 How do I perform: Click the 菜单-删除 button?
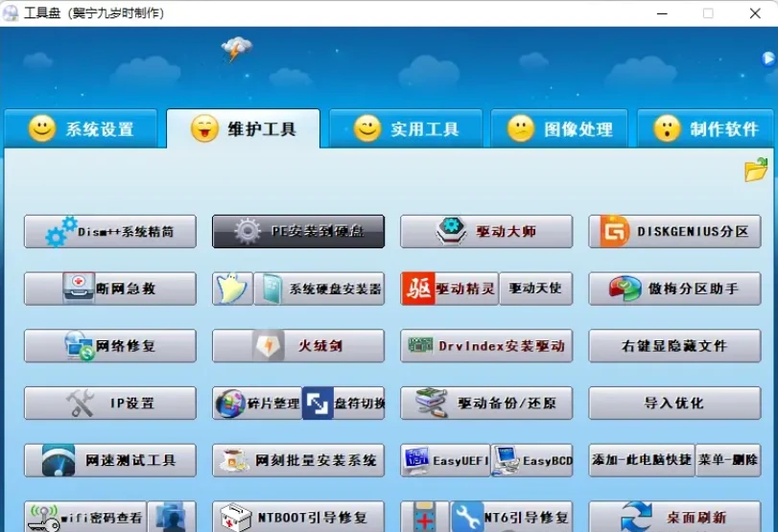coord(728,461)
